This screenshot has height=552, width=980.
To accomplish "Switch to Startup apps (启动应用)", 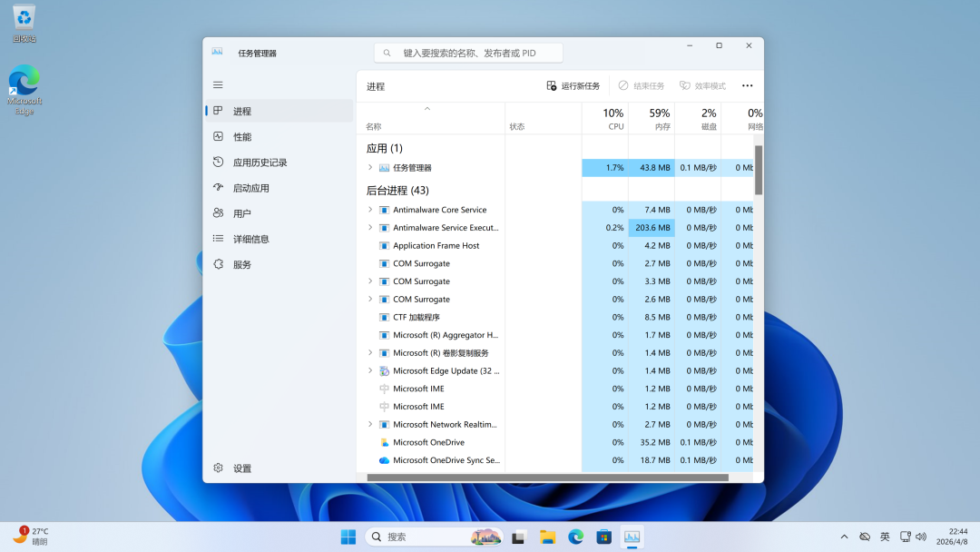I will [279, 188].
